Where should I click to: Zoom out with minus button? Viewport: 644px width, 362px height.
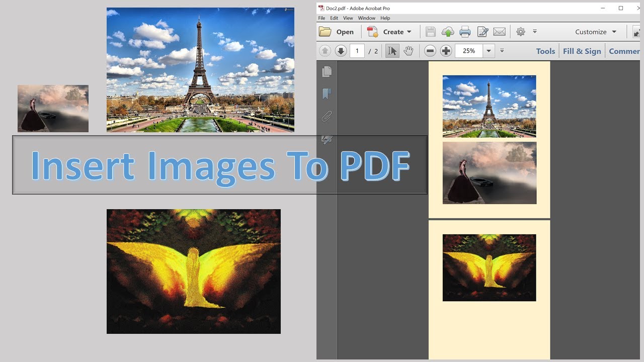tap(430, 51)
